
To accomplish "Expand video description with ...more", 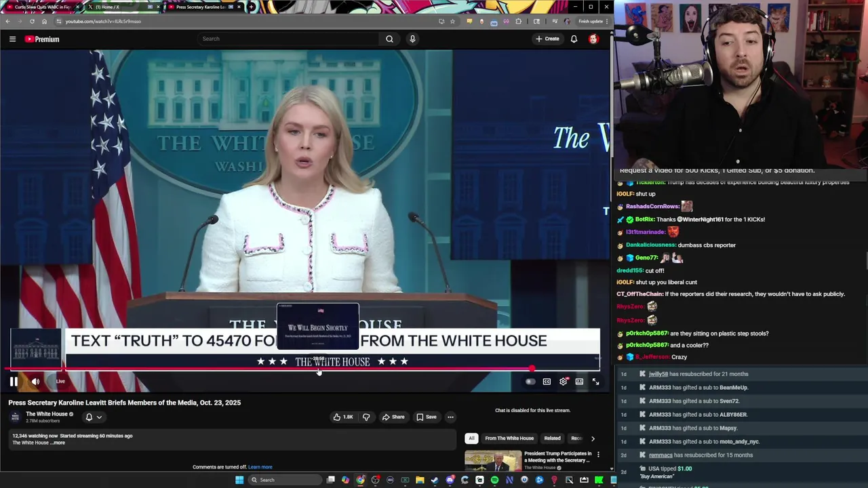I will point(59,443).
